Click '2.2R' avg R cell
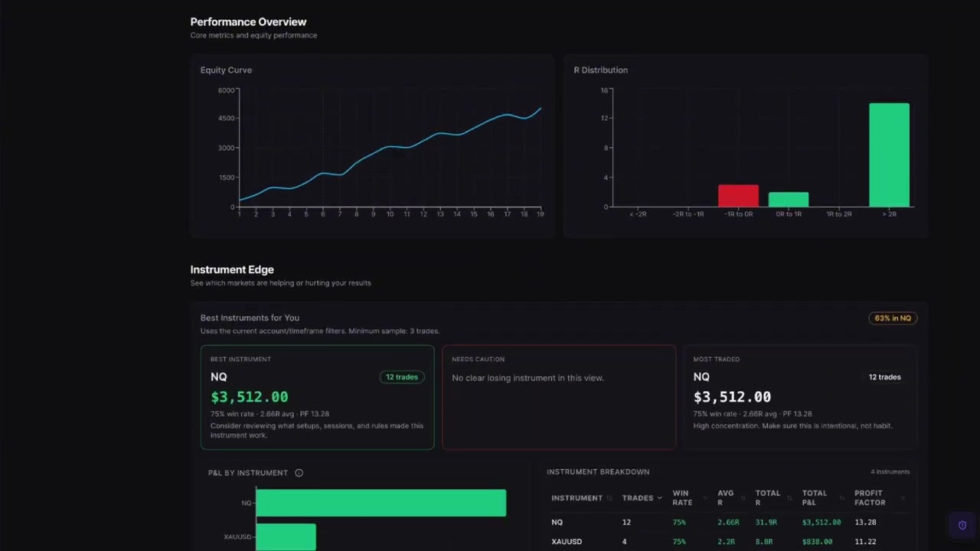The height and width of the screenshot is (551, 980). 726,542
